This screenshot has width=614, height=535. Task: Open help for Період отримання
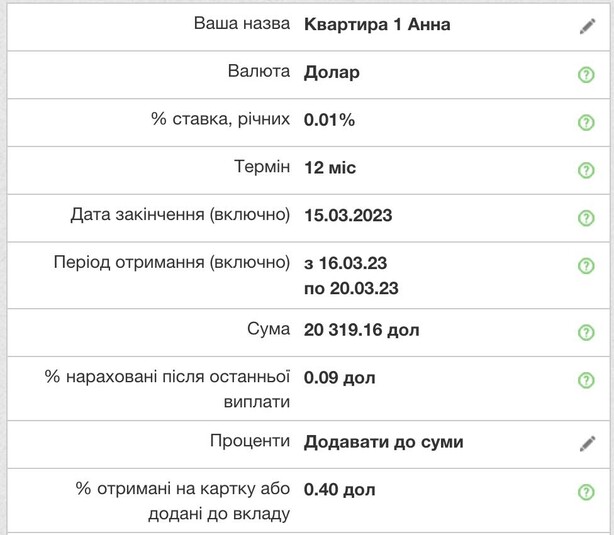(x=587, y=266)
